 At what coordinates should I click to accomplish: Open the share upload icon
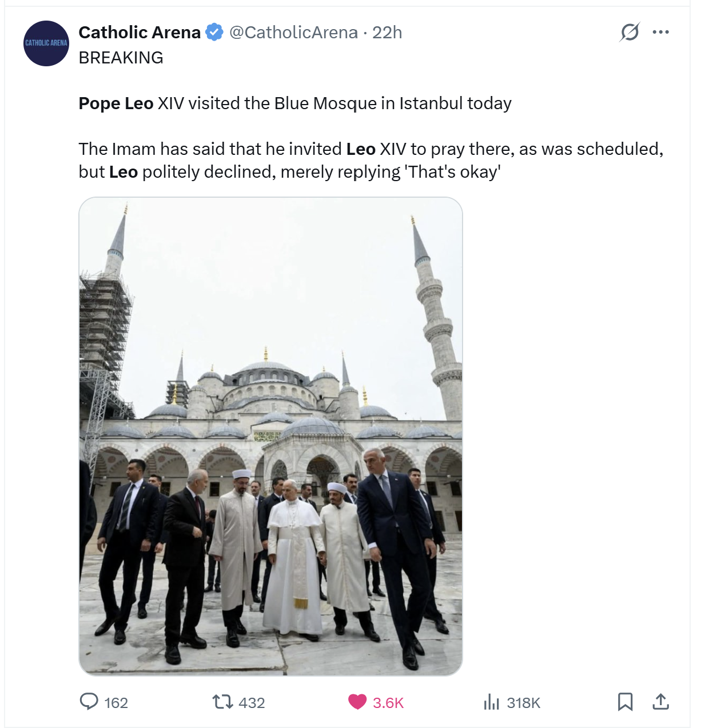click(660, 702)
